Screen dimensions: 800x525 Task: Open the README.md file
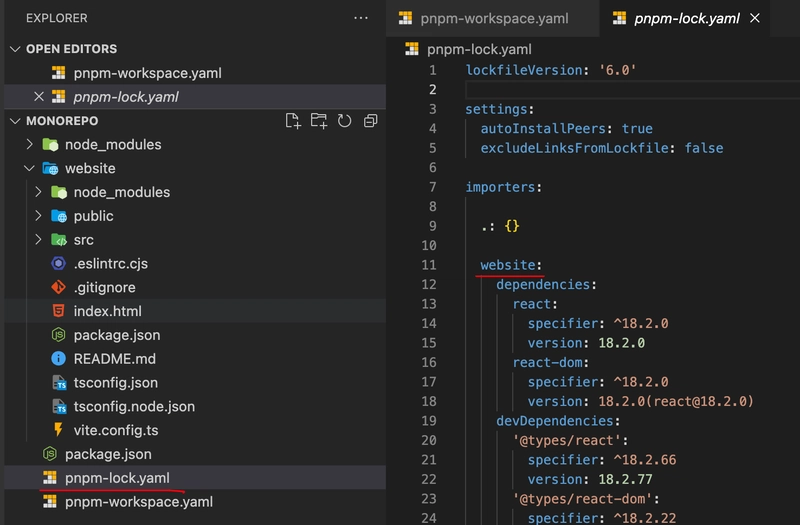(x=195, y=359)
